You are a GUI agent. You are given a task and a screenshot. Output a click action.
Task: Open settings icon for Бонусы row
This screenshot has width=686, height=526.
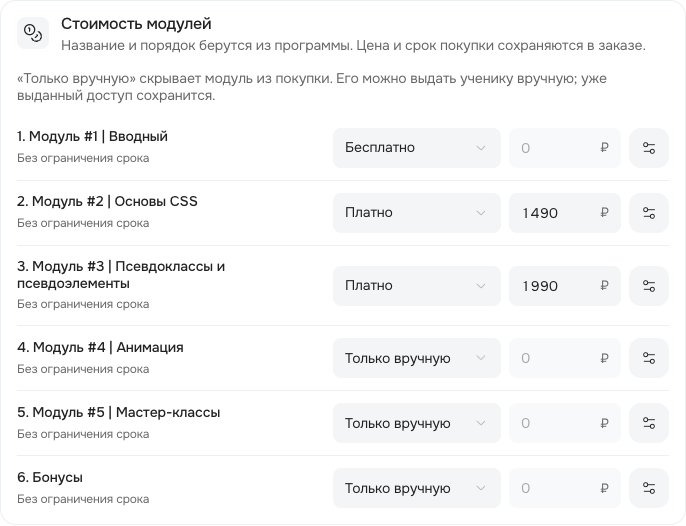(649, 488)
